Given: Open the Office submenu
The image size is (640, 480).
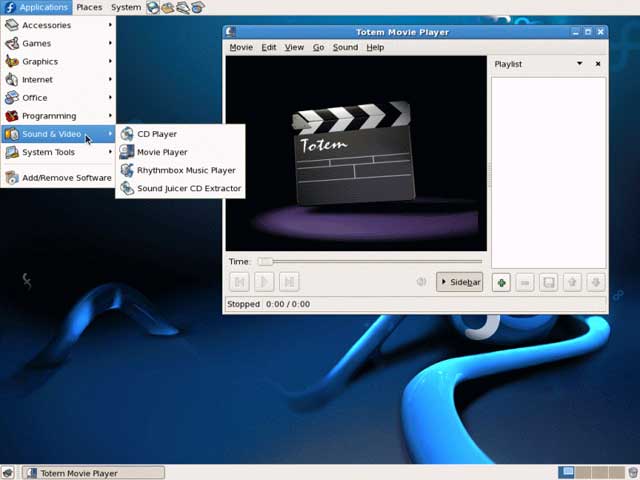Looking at the screenshot, I should click(58, 98).
